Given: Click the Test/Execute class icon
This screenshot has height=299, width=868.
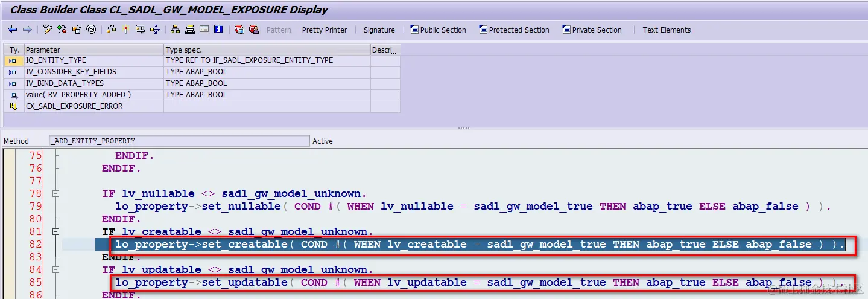Looking at the screenshot, I should coord(140,30).
